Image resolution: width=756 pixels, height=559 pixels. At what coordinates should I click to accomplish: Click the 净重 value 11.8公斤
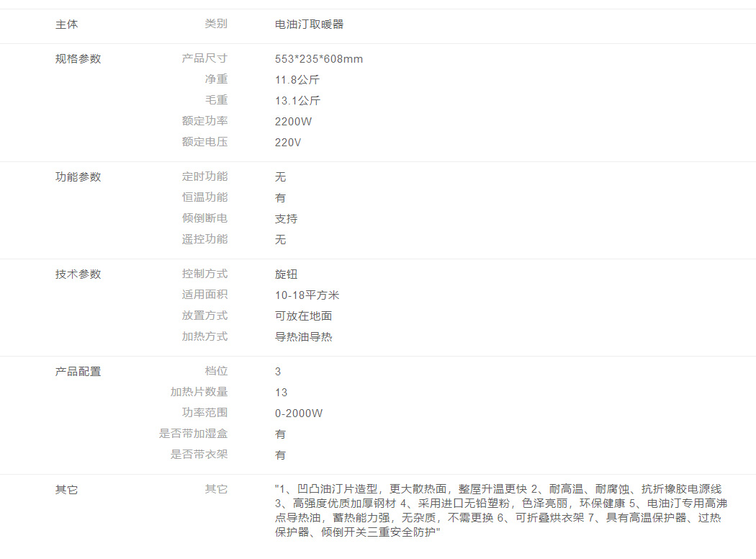[297, 80]
